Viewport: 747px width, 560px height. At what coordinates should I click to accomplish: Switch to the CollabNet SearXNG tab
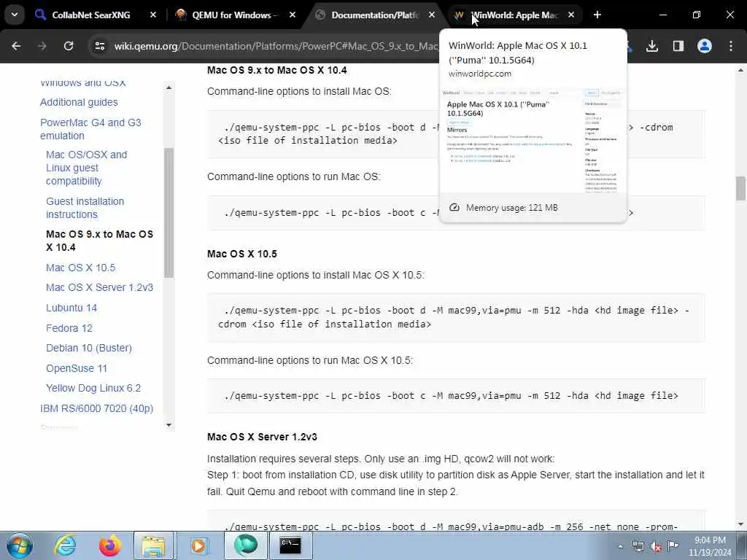tap(90, 15)
